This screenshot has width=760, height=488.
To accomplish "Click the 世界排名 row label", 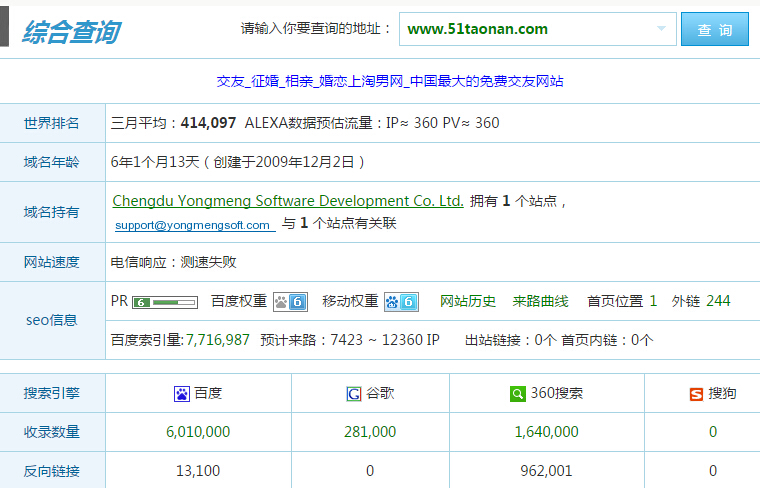I will (x=52, y=123).
